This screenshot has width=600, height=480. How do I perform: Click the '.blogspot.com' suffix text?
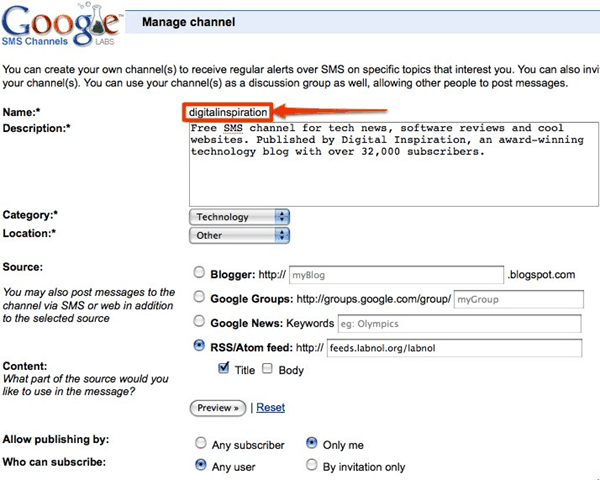541,274
